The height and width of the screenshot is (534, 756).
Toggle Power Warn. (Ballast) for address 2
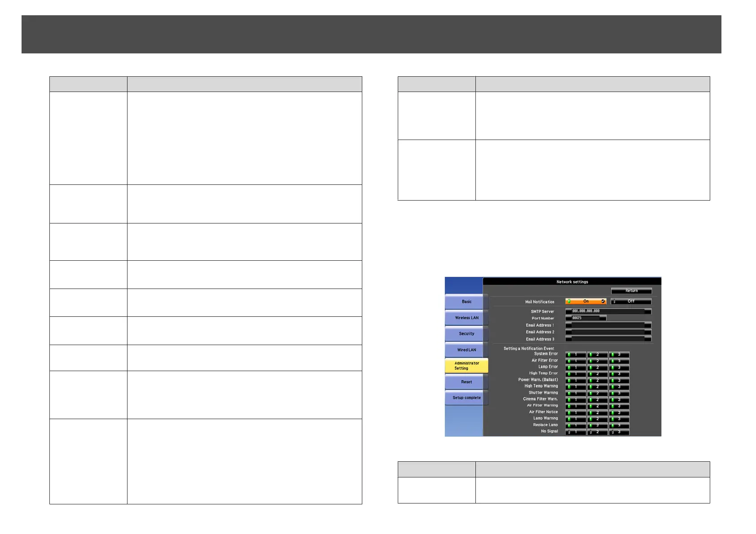(598, 380)
